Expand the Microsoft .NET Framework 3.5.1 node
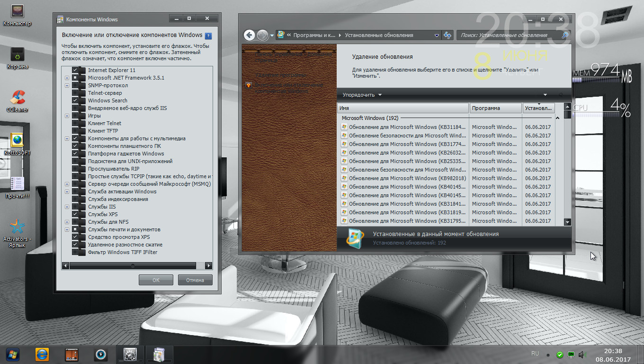644x364 pixels. [67, 78]
